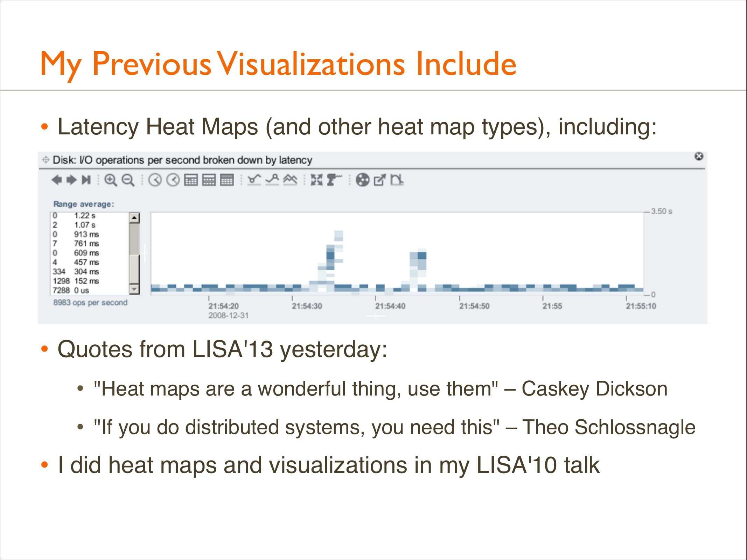Viewport: 747px width, 560px height.
Task: Show minimum with the valley graph icon
Action: 254,180
